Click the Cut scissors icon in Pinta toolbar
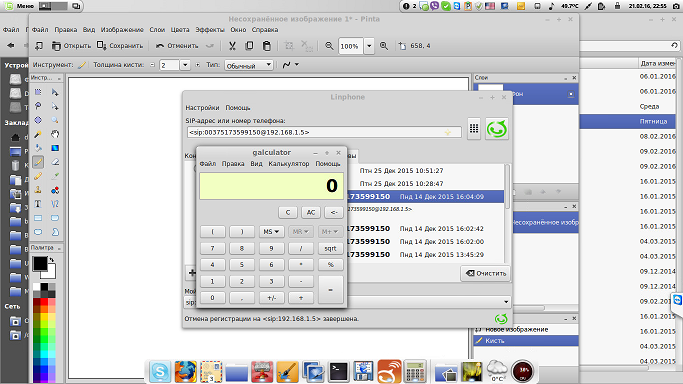 point(232,46)
